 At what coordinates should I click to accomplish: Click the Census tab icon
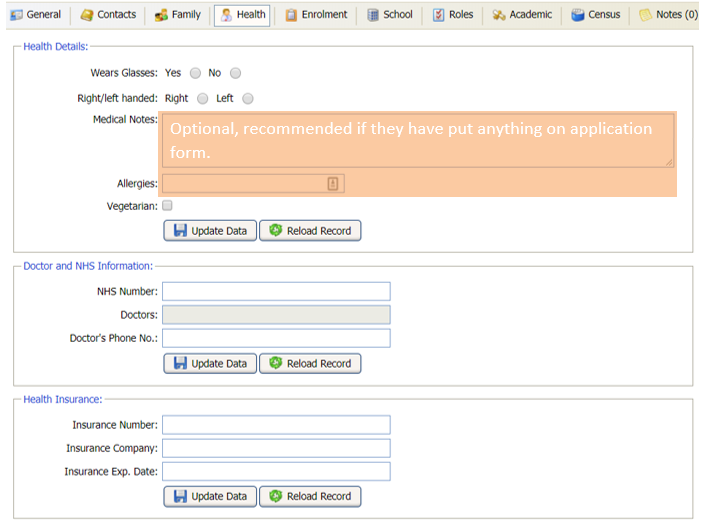(x=578, y=15)
